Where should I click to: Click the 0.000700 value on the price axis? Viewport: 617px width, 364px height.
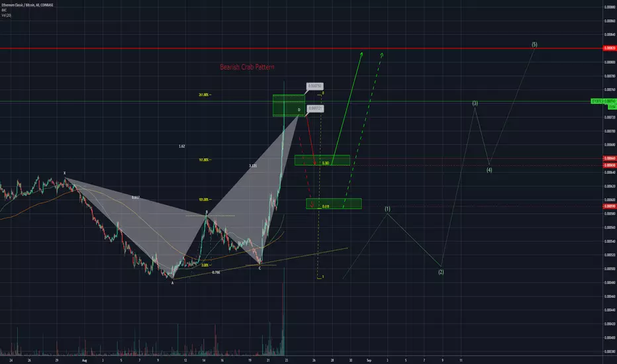(x=610, y=131)
